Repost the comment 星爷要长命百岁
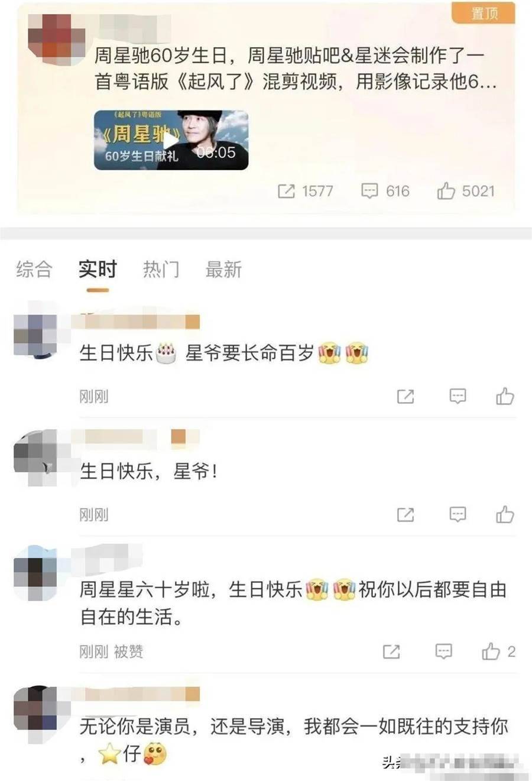532x781 pixels. pos(406,396)
